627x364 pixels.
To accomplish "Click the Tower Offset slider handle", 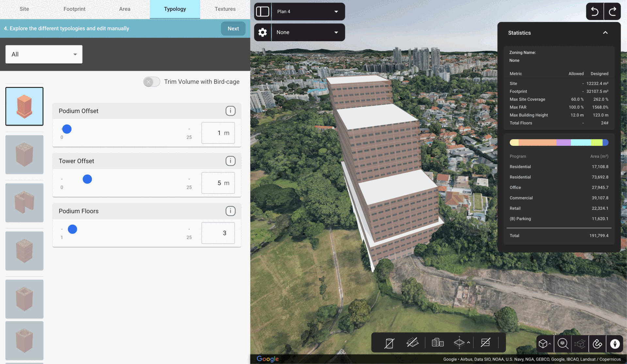I will 87,179.
